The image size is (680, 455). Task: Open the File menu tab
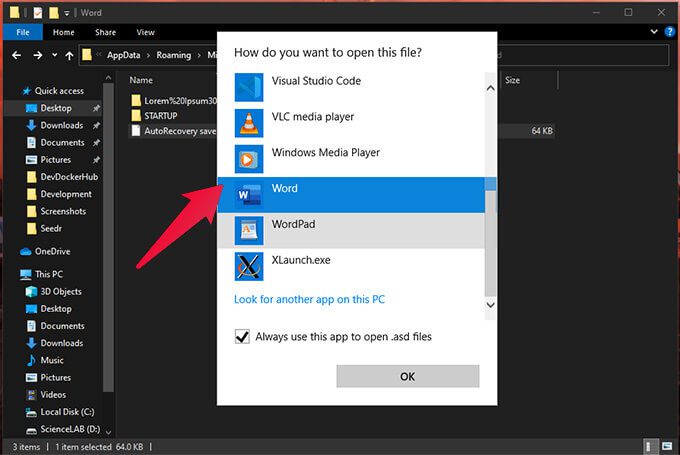click(23, 32)
